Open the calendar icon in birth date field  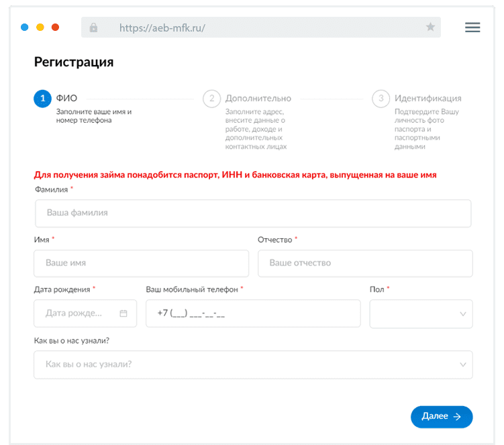click(x=123, y=313)
